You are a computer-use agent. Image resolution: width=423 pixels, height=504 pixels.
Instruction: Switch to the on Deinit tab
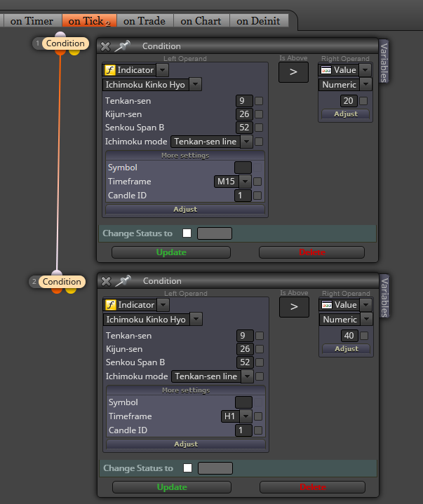pos(258,21)
